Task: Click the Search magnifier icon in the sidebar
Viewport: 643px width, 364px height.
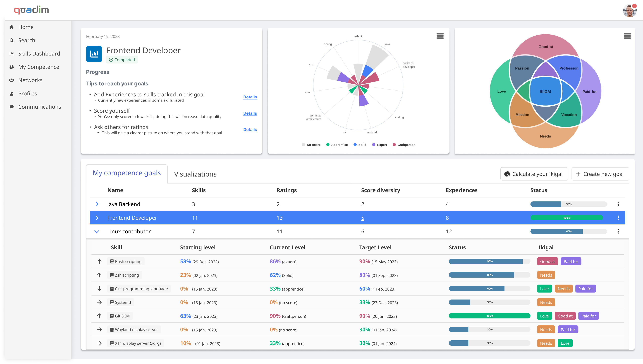Action: click(x=11, y=40)
